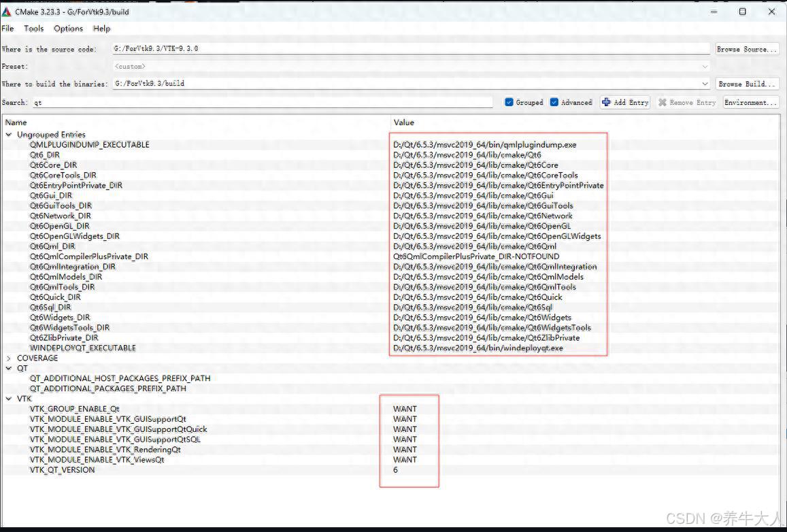The height and width of the screenshot is (532, 787).
Task: Click the plus icon on Add Entry
Action: click(x=606, y=102)
